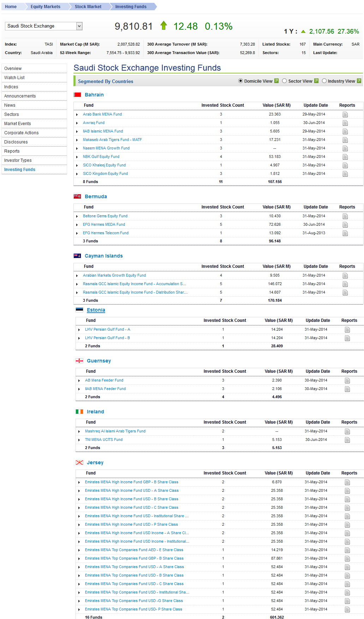Open report icon for Emirates MENA Top Companies Fund USD-G Share Class
Image resolution: width=364 pixels, height=619 pixels.
(347, 601)
